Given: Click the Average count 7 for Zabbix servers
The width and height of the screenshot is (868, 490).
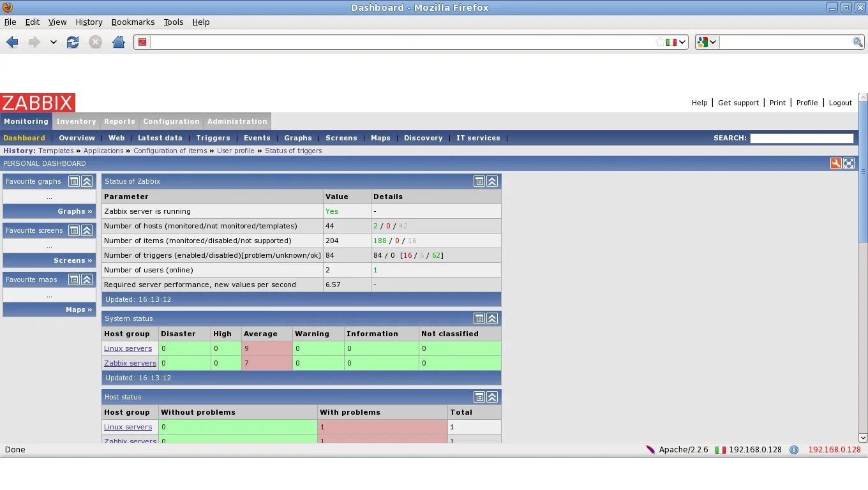Looking at the screenshot, I should (266, 363).
